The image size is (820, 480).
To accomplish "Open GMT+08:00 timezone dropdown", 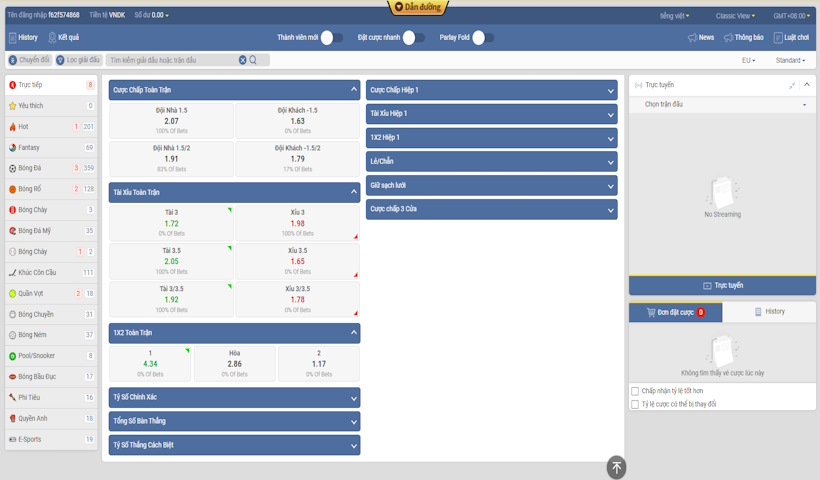I will pos(792,16).
